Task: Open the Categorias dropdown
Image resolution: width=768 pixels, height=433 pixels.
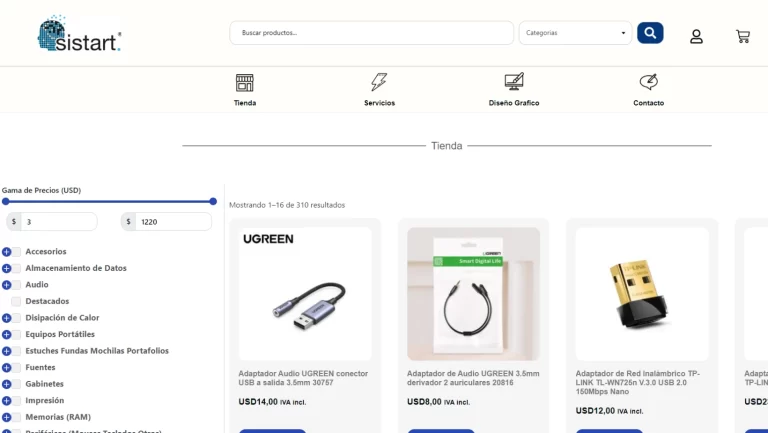Action: [x=575, y=33]
